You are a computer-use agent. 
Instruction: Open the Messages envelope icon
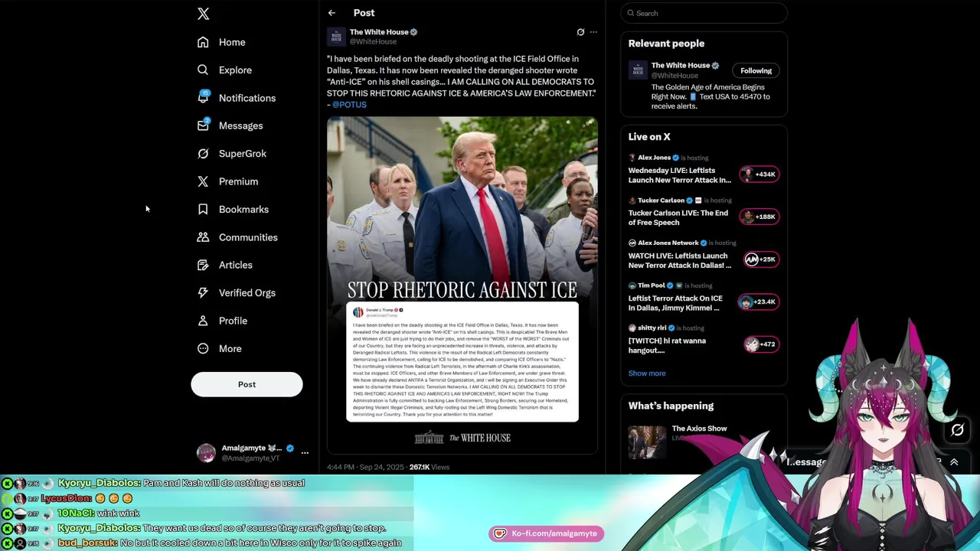click(203, 126)
